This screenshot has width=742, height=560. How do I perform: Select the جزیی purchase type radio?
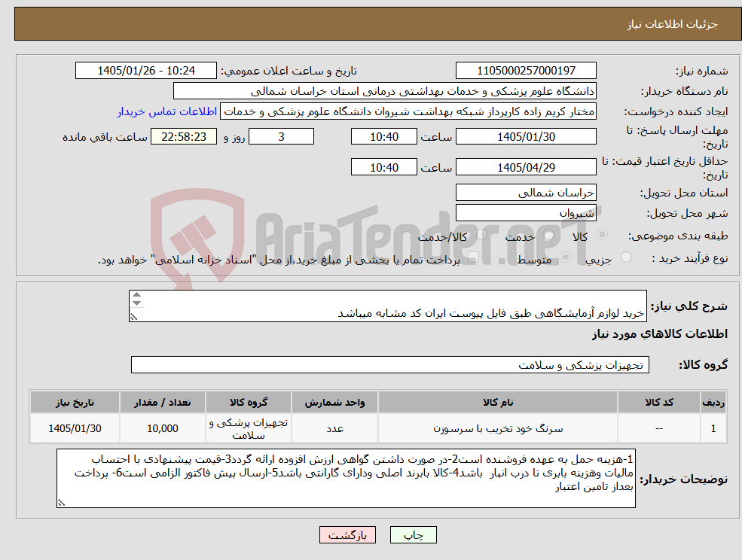pyautogui.click(x=626, y=257)
